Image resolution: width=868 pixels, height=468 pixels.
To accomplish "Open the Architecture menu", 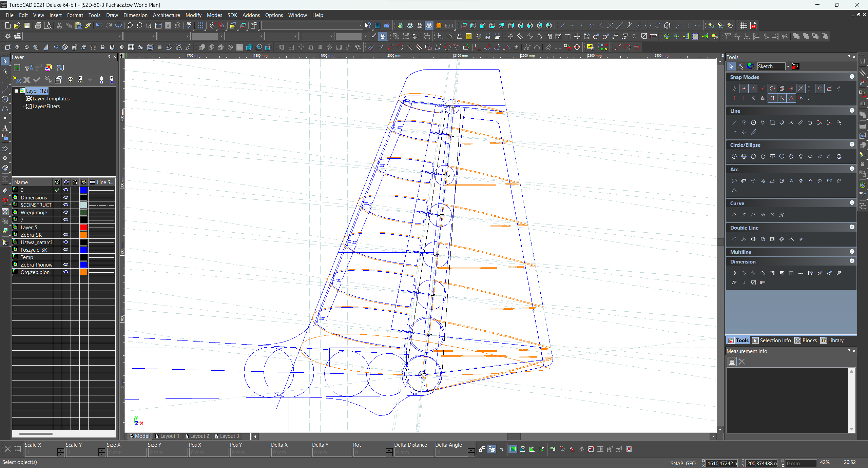I will [166, 15].
